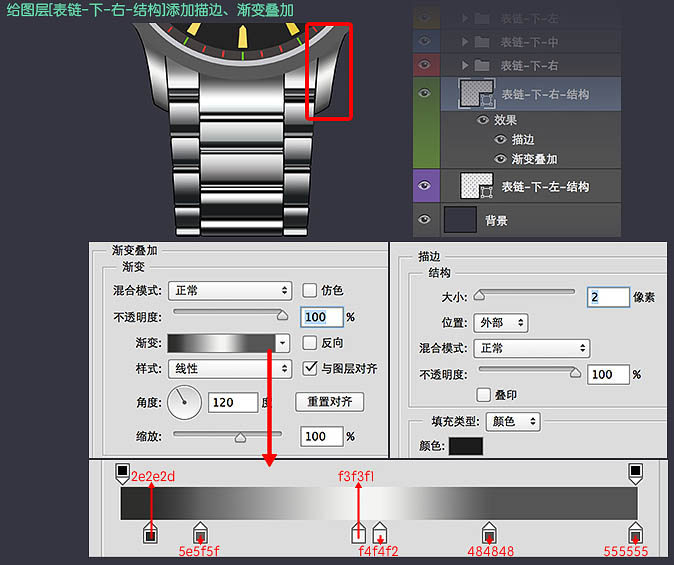Hide the 渐变叠加 effect
This screenshot has height=565, width=674.
[500, 159]
